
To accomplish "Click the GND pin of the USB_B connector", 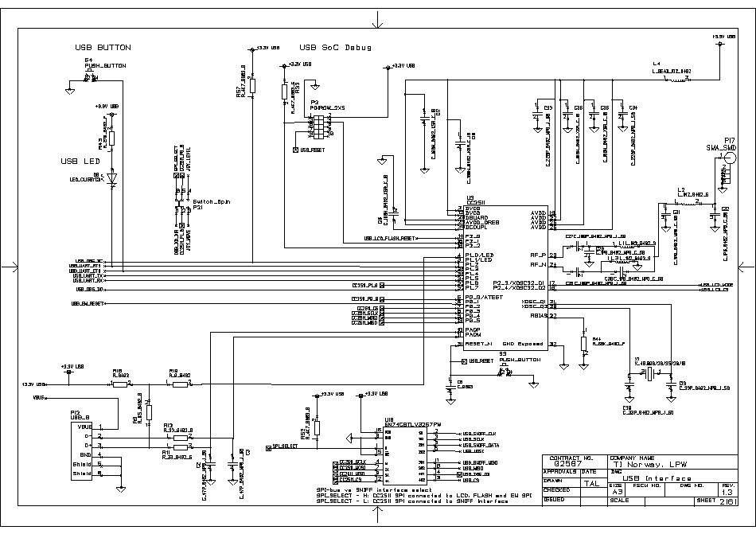I will pyautogui.click(x=86, y=455).
